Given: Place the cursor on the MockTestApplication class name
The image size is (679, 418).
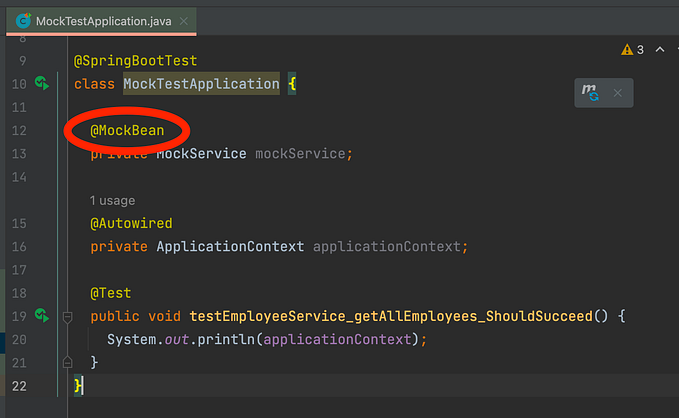Looking at the screenshot, I should click(x=201, y=84).
